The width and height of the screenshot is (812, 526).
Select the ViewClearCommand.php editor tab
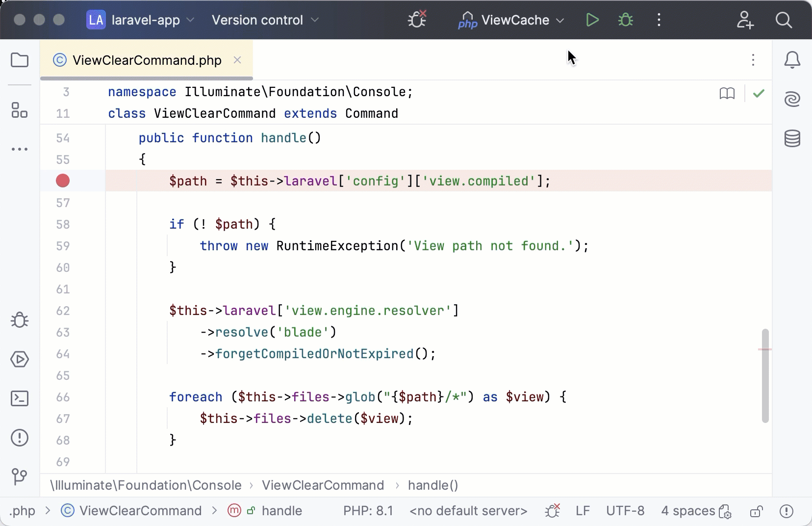pos(147,60)
